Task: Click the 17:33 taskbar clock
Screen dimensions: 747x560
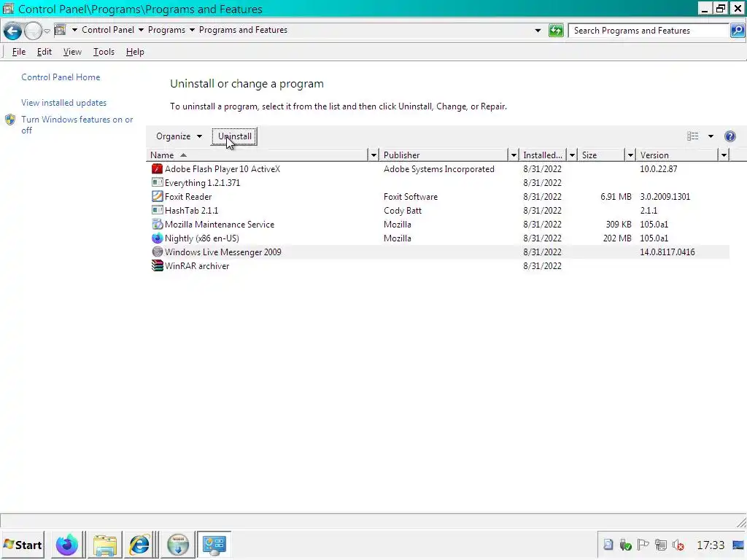Action: coord(711,545)
